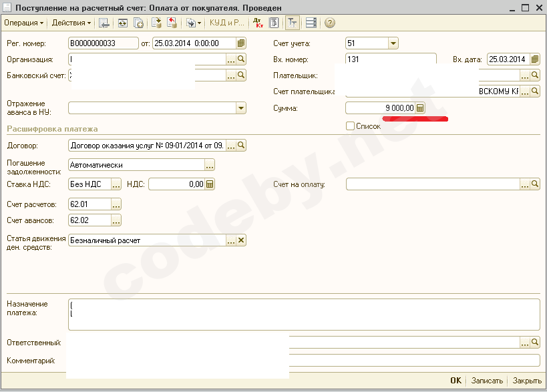The height and width of the screenshot is (392, 547).
Task: Click the Дт/Кт posting results icon
Action: 258,23
